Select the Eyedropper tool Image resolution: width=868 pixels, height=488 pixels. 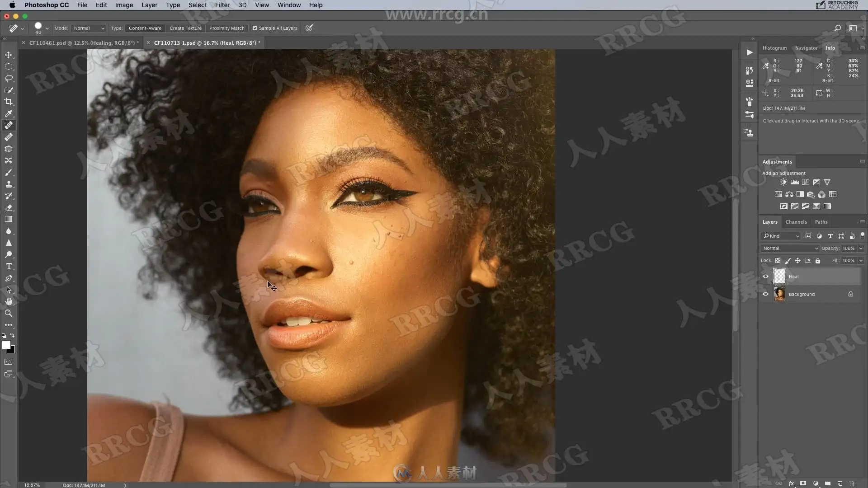tap(9, 113)
